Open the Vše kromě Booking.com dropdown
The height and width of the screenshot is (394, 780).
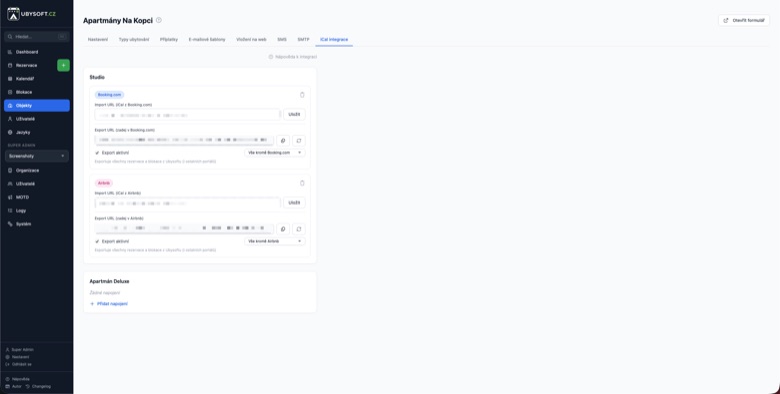coord(275,153)
